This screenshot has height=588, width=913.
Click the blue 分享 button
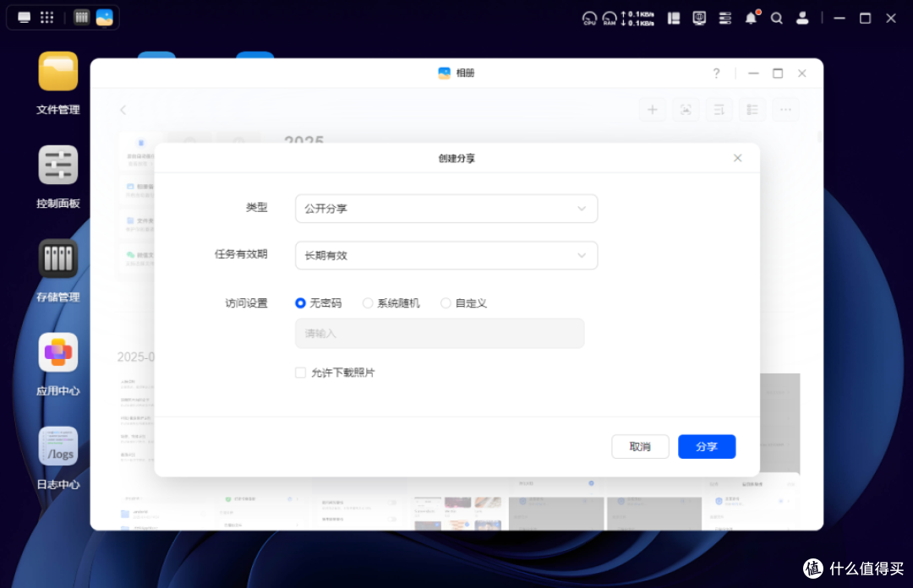point(706,447)
